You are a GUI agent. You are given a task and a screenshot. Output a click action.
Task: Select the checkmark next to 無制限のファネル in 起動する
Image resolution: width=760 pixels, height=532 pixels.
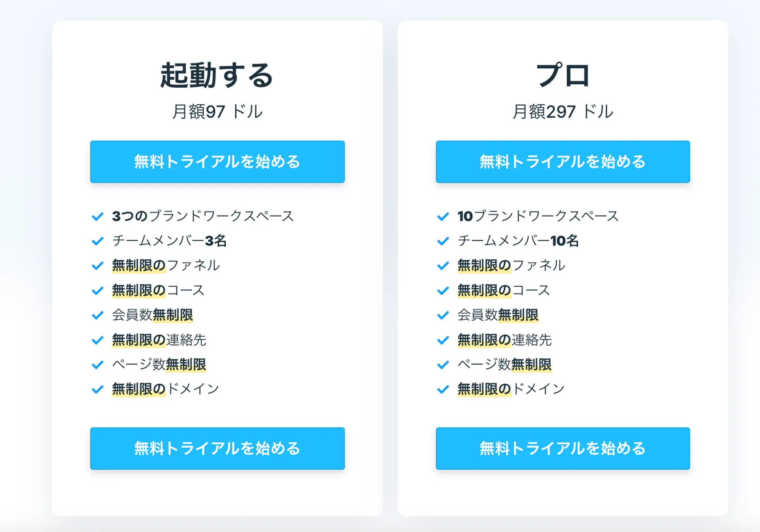(97, 266)
